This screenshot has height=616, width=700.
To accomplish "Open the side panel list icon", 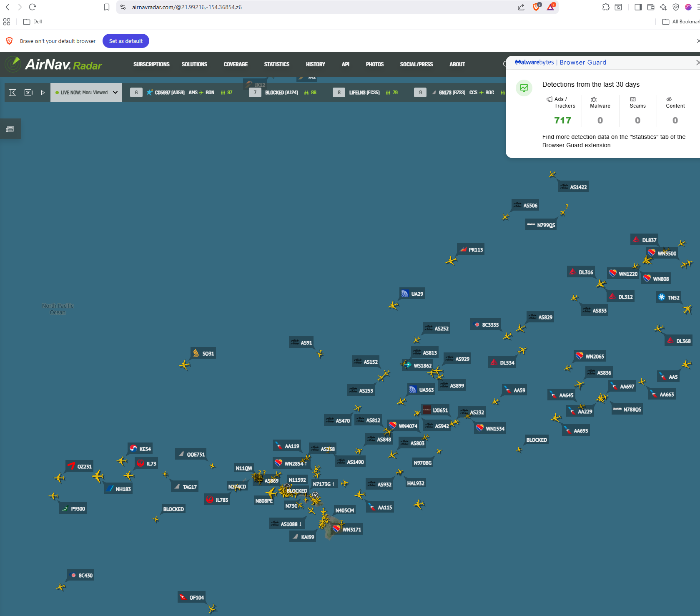I will coord(10,129).
